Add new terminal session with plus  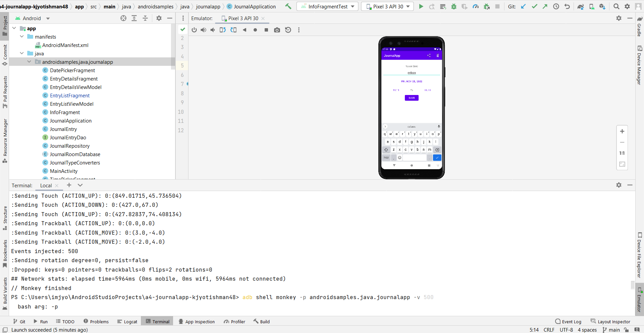pos(69,185)
